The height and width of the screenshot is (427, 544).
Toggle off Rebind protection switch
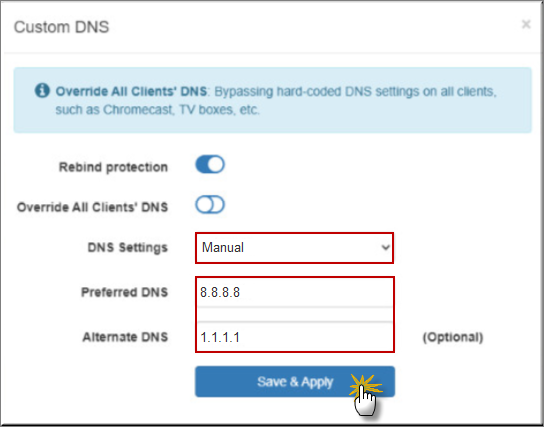[210, 164]
